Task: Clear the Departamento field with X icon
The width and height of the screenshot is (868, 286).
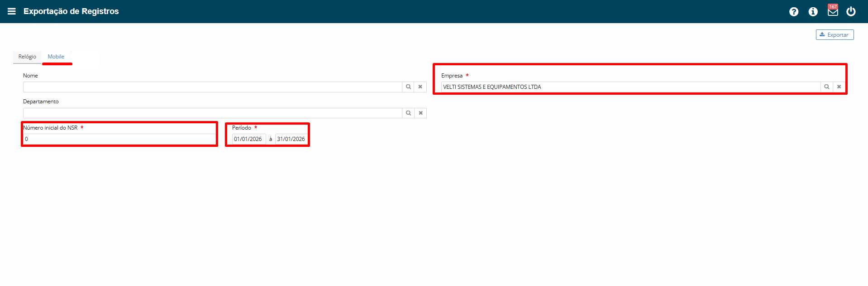Action: 420,113
